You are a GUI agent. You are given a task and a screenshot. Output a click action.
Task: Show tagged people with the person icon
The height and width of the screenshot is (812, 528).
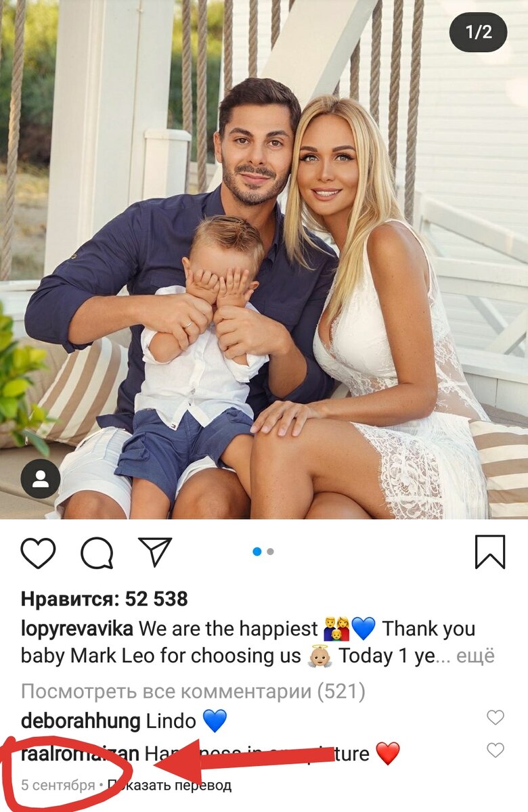click(x=41, y=479)
